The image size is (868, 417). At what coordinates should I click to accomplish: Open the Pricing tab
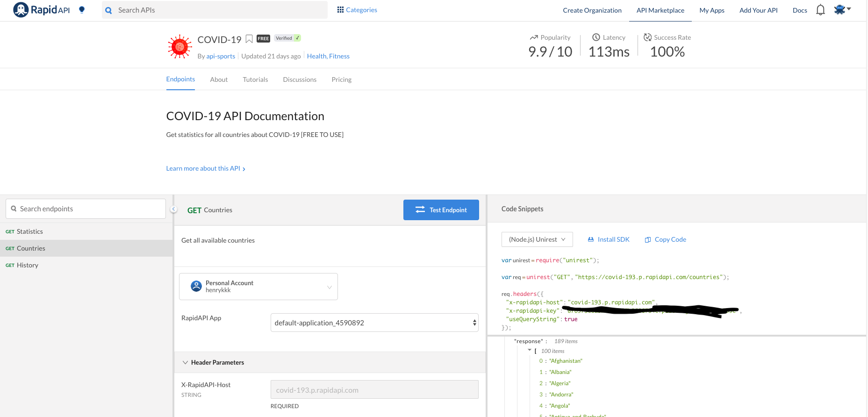342,80
